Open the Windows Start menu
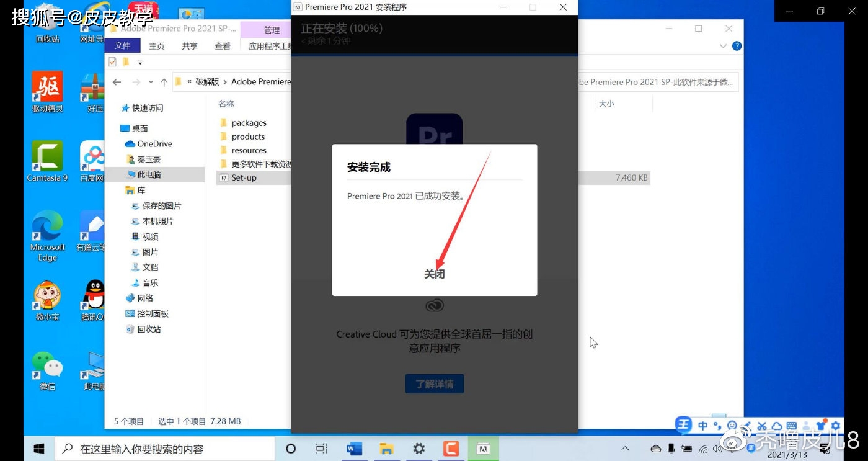 coord(39,449)
